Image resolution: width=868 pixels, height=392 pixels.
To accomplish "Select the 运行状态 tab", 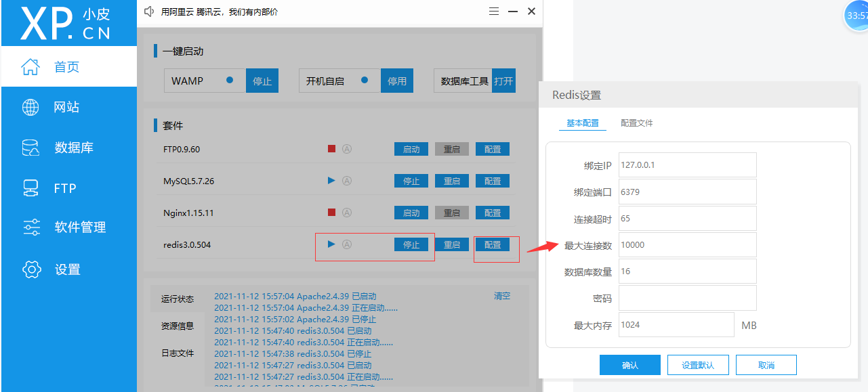I will (178, 299).
